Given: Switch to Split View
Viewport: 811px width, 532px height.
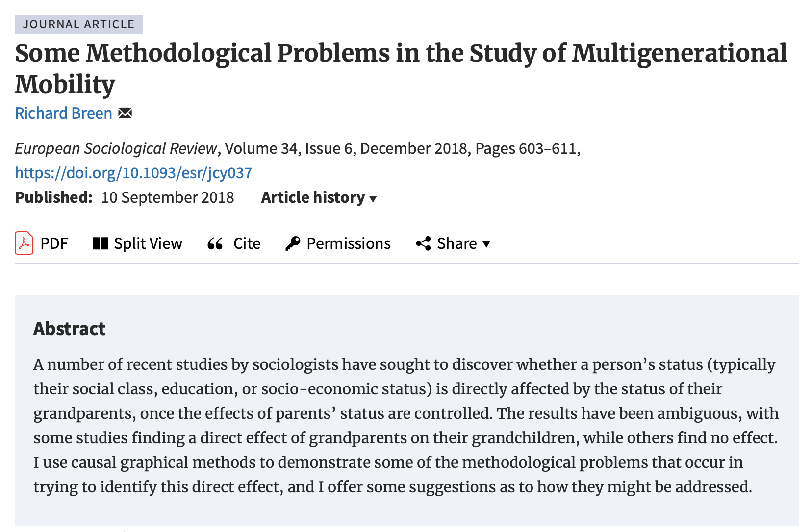Looking at the screenshot, I should pyautogui.click(x=148, y=243).
